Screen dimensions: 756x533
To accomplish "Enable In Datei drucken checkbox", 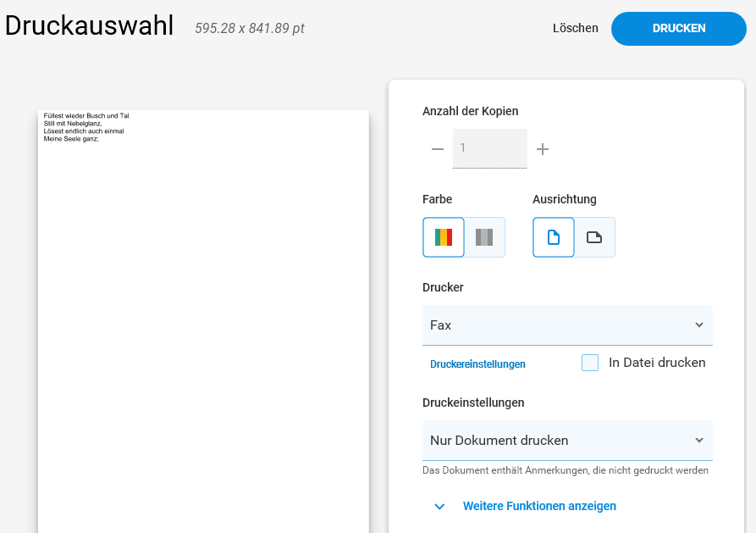I will [x=590, y=363].
